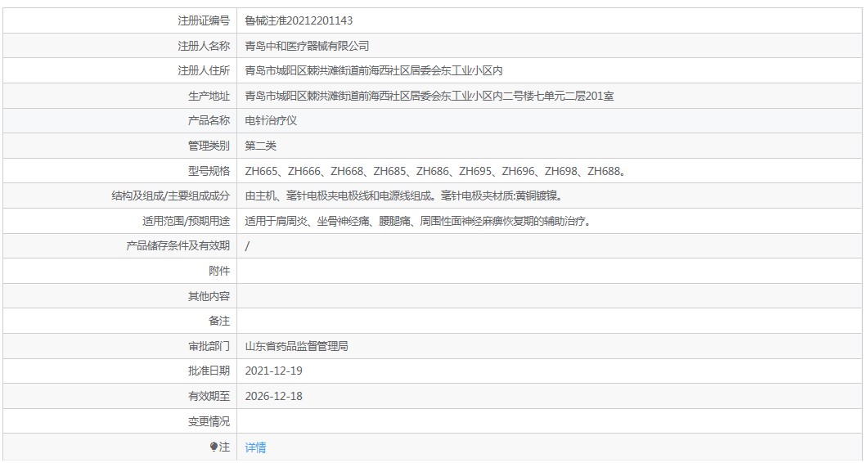This screenshot has width=868, height=463.
Task: Select the 产品储存条件及有效期 label
Action: coord(178,245)
